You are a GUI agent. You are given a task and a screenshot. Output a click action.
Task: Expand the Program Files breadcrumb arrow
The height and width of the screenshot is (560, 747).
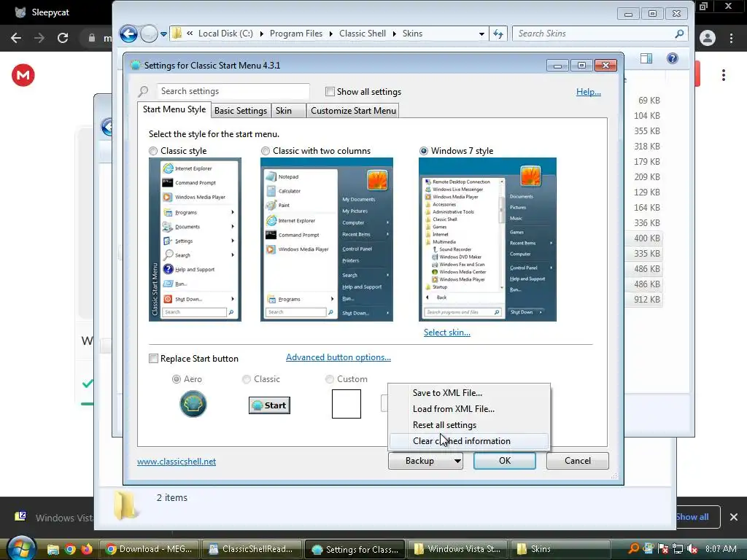[331, 34]
